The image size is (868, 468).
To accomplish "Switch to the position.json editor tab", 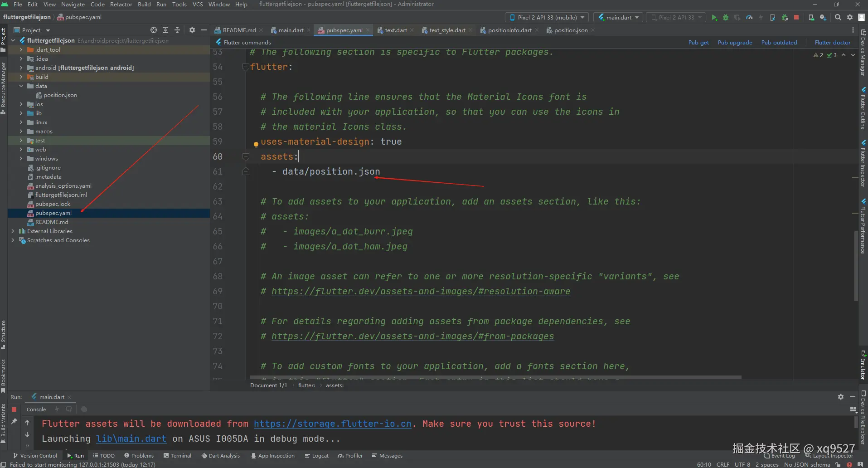I will pyautogui.click(x=570, y=30).
